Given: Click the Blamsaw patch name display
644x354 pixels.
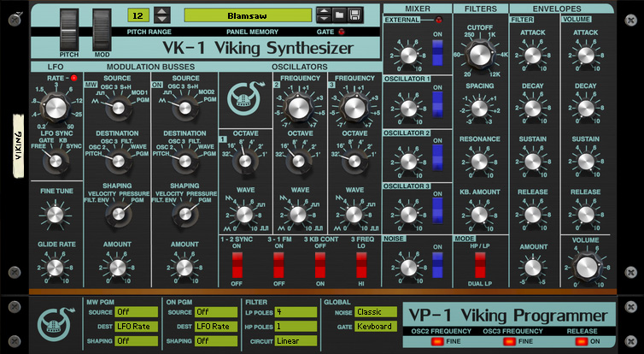Looking at the screenshot, I should [248, 15].
